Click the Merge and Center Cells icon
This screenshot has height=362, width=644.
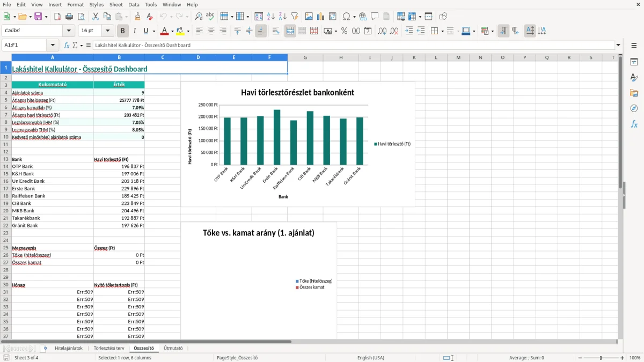coord(290,31)
